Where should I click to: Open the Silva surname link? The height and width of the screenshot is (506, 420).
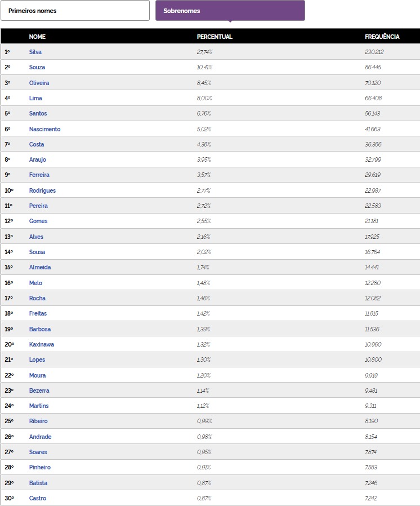point(35,52)
